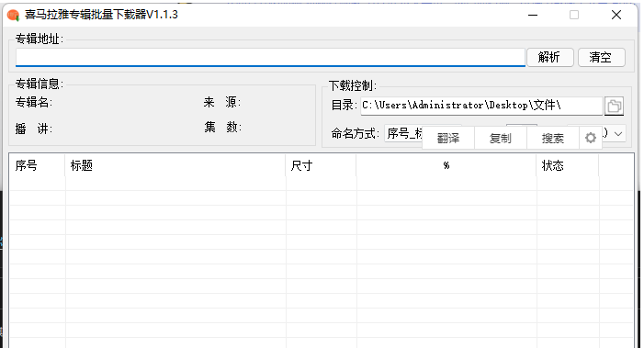Click the 状态 column header
644x348 pixels.
[567, 165]
